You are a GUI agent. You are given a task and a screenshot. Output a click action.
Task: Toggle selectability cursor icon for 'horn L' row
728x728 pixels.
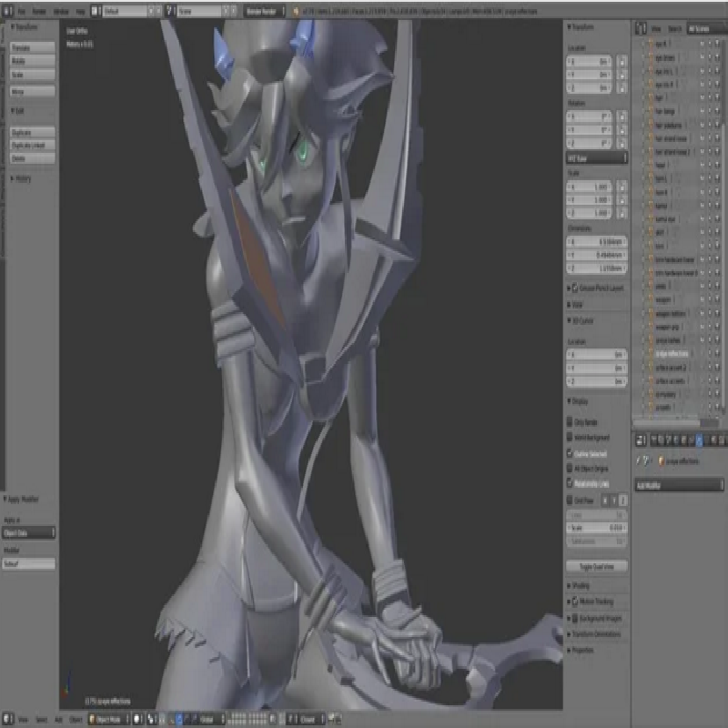(x=710, y=178)
